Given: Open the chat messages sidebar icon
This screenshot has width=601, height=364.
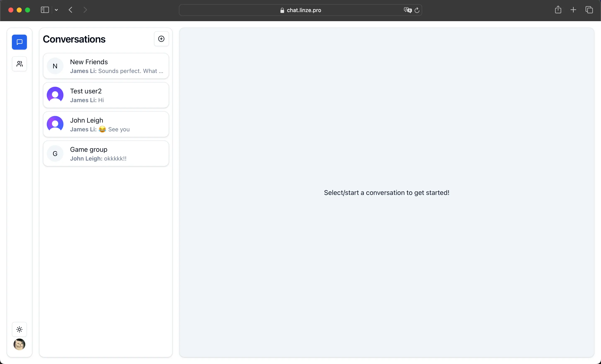Looking at the screenshot, I should point(19,42).
